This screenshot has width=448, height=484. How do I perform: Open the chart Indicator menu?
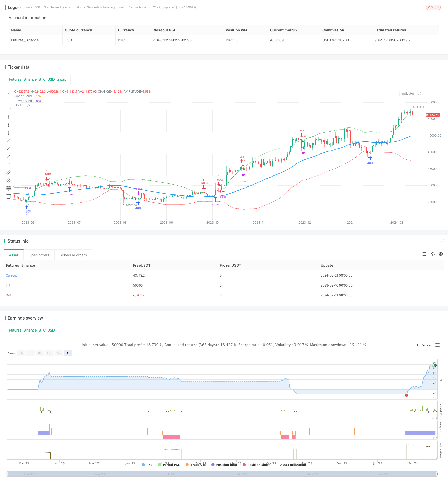pyautogui.click(x=408, y=94)
